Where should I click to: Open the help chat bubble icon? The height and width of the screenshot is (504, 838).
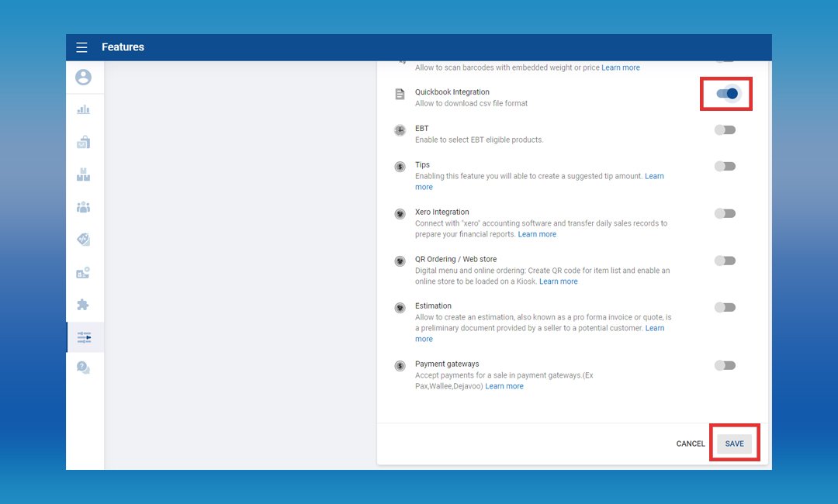(83, 368)
